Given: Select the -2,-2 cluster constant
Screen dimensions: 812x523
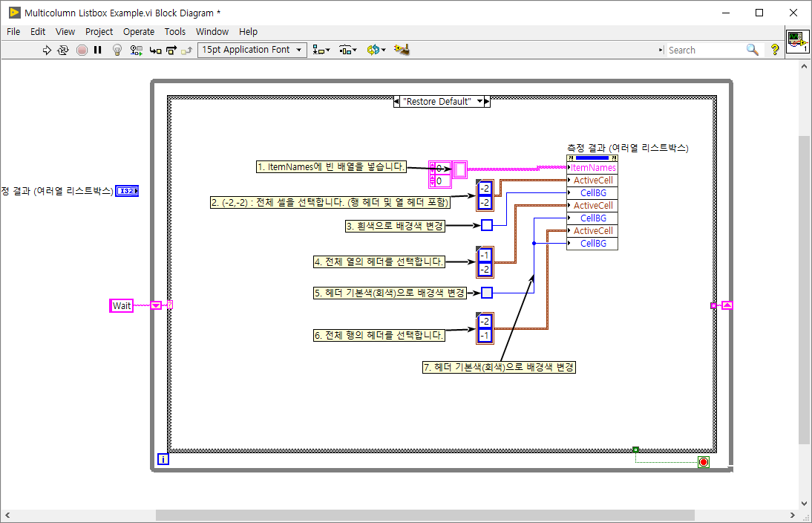Looking at the screenshot, I should point(485,195).
